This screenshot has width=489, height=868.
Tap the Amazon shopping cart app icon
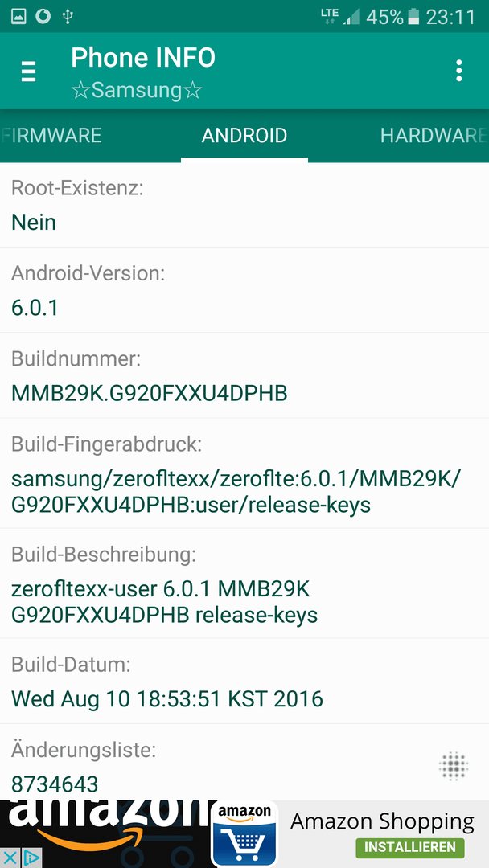[244, 833]
